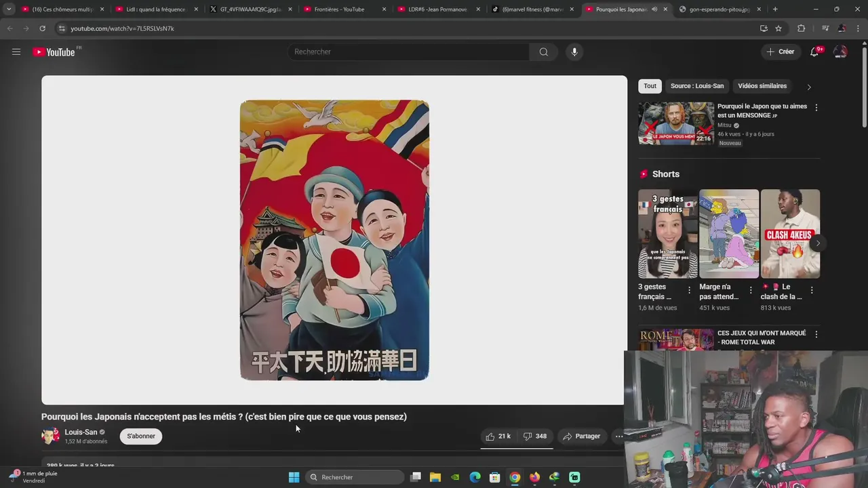This screenshot has width=868, height=488.
Task: Open weather widget '1 mm de pluie'
Action: (x=34, y=477)
